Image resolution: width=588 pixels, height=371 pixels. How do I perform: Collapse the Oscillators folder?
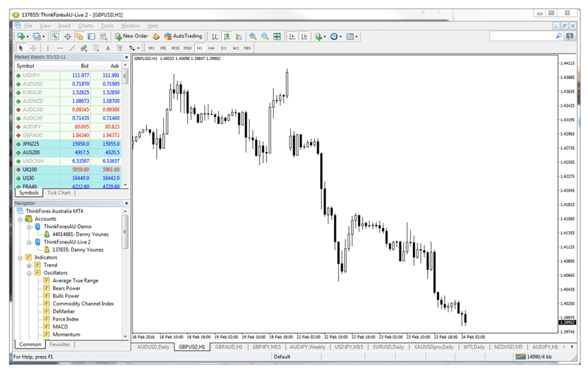[x=29, y=273]
